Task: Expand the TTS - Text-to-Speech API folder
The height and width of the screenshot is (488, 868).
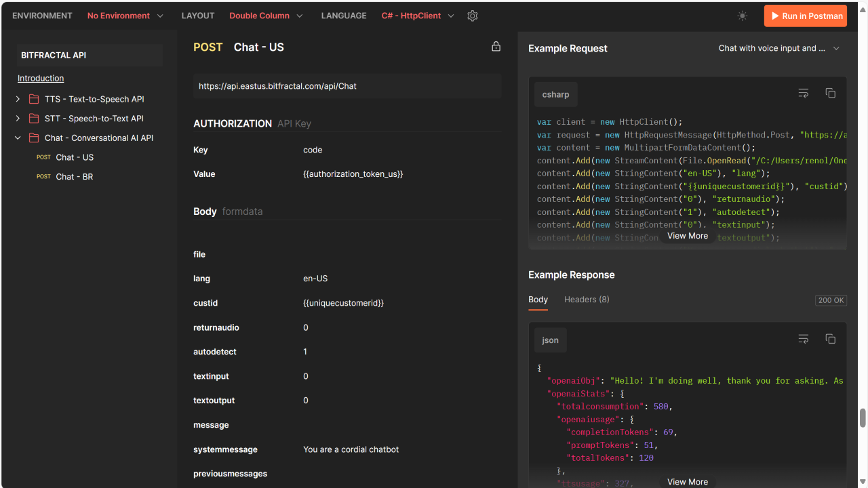Action: (x=18, y=99)
